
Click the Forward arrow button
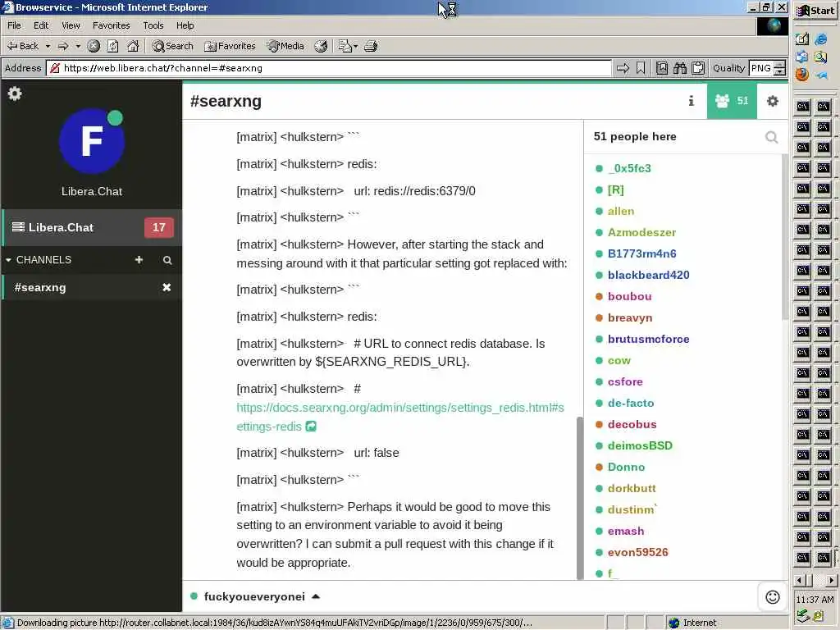pyautogui.click(x=63, y=46)
